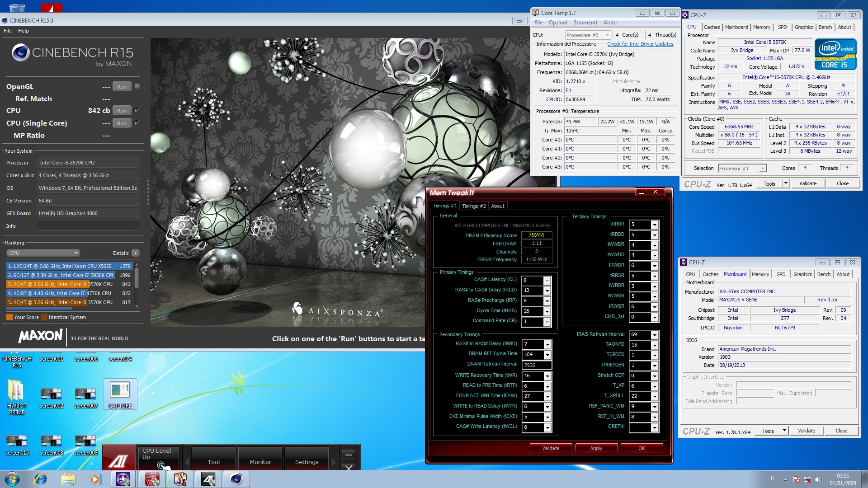Switch to Caches tab in top CPU-Z
This screenshot has width=868, height=488.
click(x=712, y=27)
